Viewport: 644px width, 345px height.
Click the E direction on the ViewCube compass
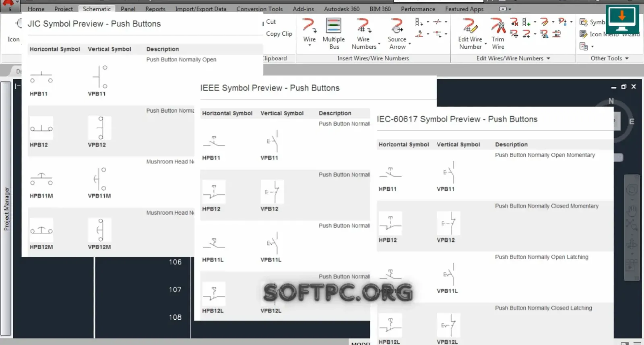632,121
